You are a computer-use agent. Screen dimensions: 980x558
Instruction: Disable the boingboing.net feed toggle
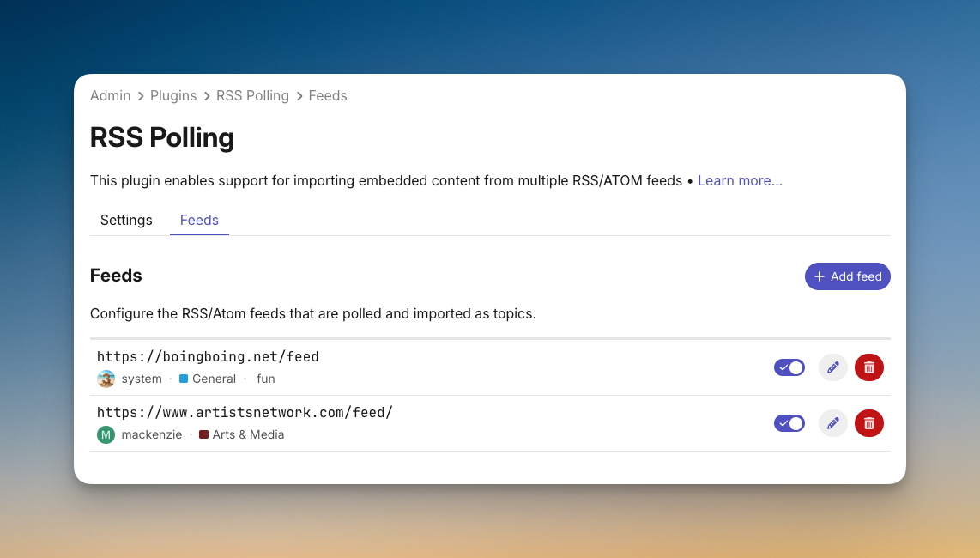(x=789, y=367)
